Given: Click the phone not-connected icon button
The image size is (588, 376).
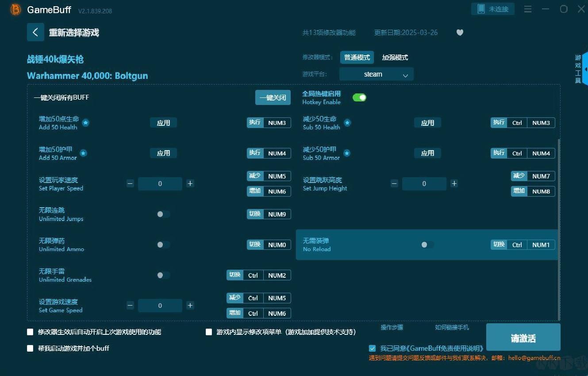Looking at the screenshot, I should (x=493, y=9).
